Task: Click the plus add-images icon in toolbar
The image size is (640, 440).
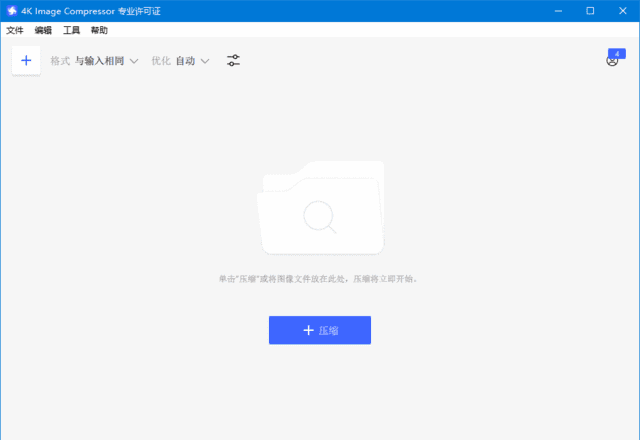Action: click(x=26, y=61)
